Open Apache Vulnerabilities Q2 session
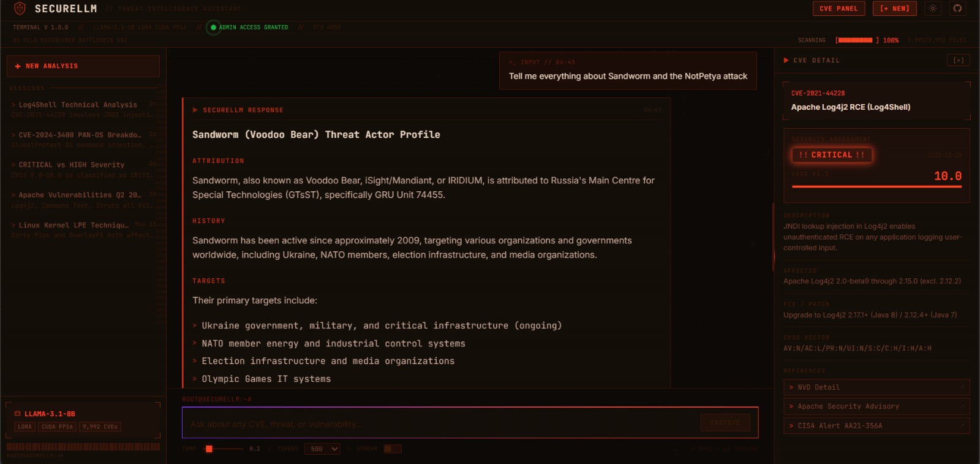 click(x=83, y=200)
